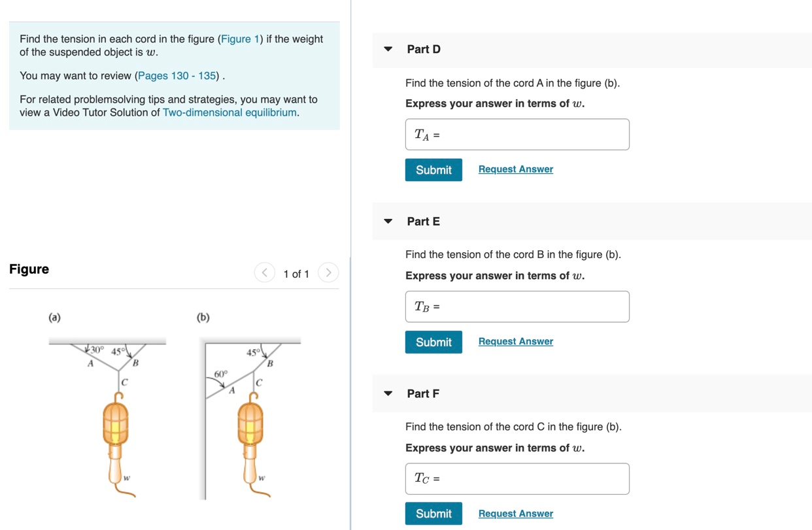Click the TB answer input field
The height and width of the screenshot is (530, 812).
(516, 306)
